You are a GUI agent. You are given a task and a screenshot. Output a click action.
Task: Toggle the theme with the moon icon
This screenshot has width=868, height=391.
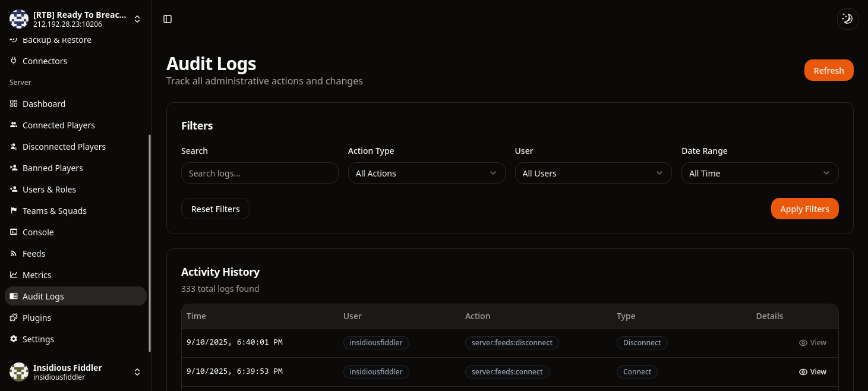click(x=847, y=18)
